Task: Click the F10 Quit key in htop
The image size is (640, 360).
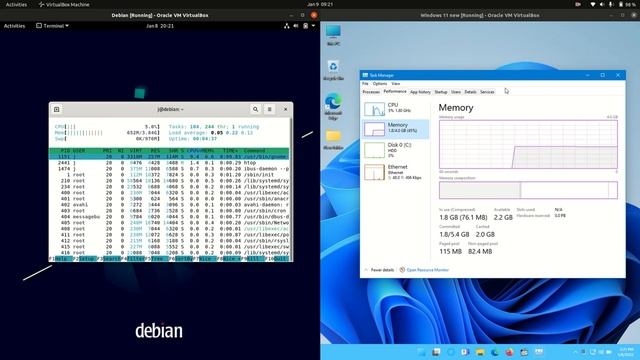Action: [278, 259]
